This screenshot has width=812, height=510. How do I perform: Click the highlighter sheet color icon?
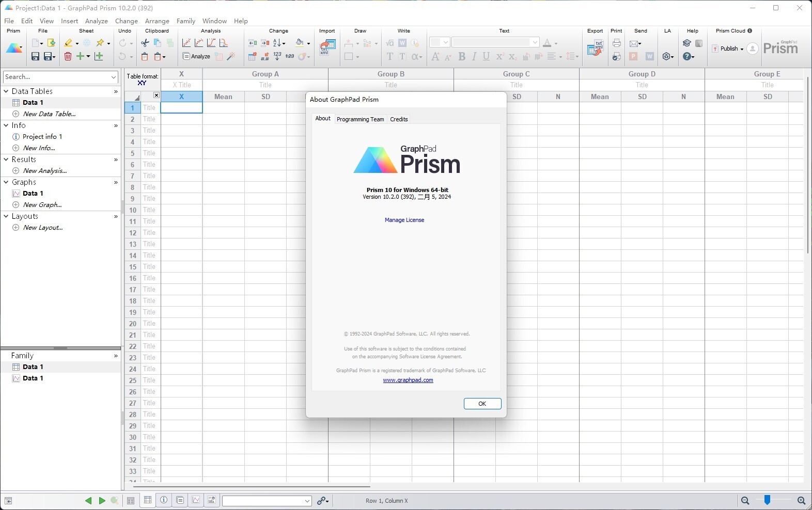[68, 43]
